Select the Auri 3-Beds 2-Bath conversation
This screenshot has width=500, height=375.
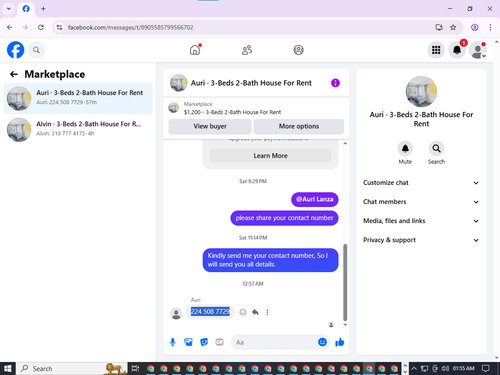[x=78, y=98]
